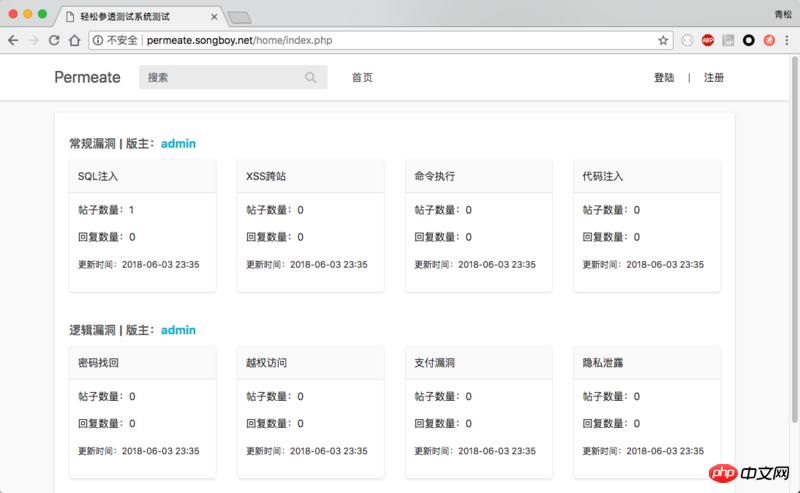Click the browser back arrow

pos(13,40)
